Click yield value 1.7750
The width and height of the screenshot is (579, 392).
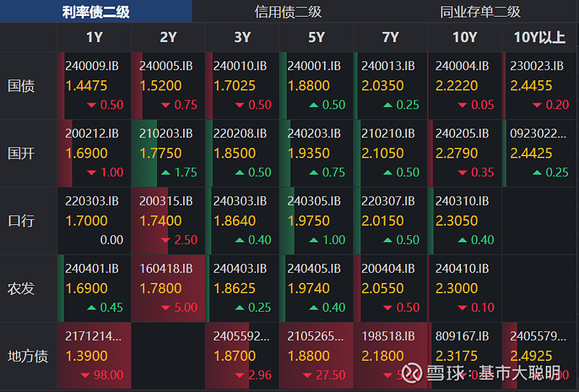(161, 153)
